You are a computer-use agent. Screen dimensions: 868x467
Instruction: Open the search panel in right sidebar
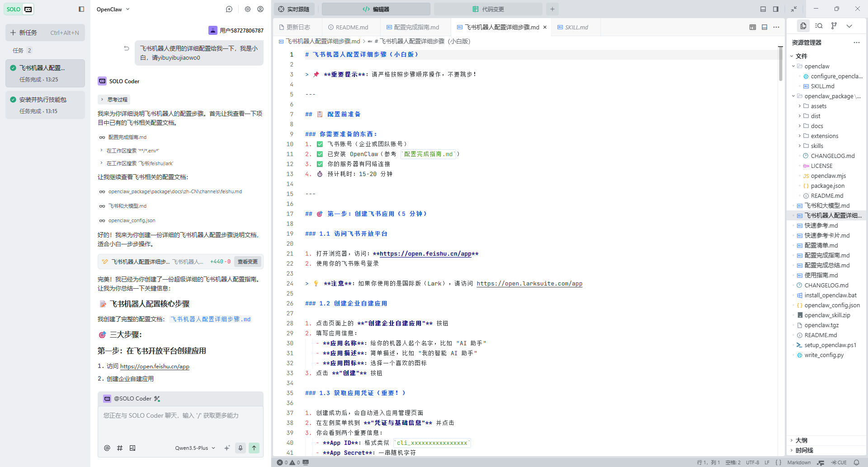[819, 26]
